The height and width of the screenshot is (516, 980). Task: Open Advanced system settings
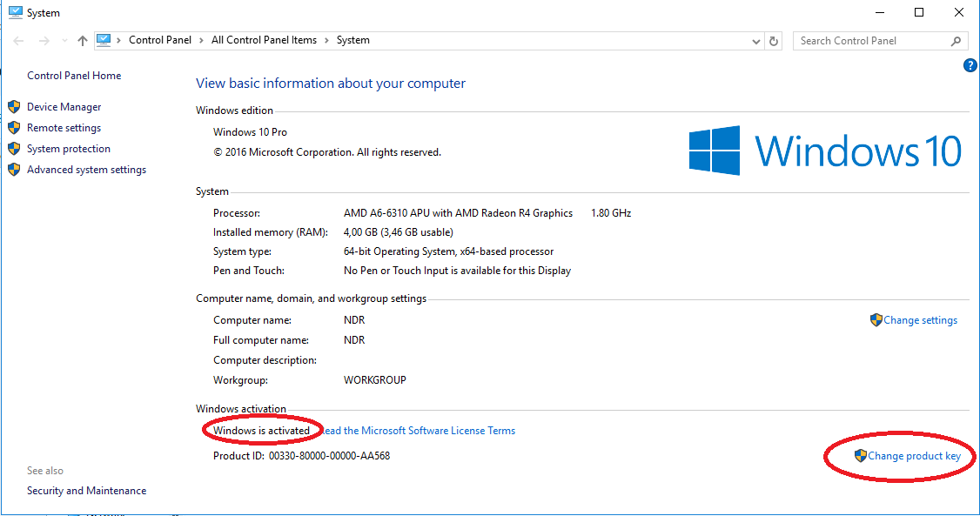(85, 170)
